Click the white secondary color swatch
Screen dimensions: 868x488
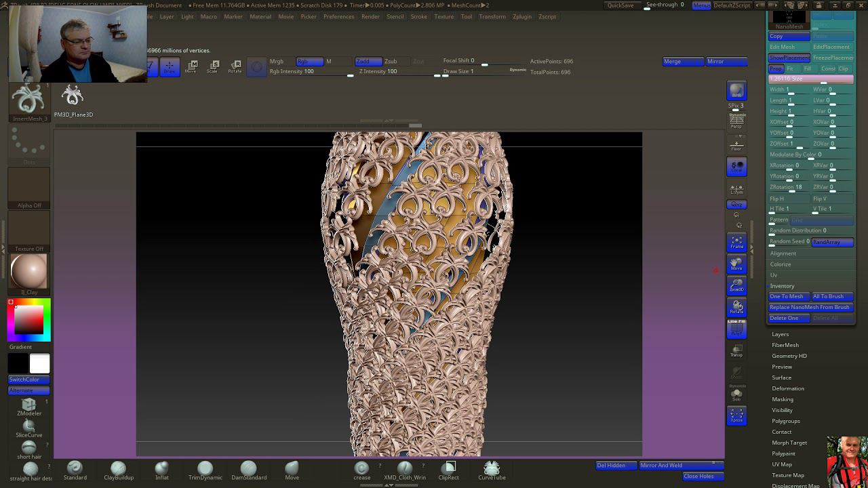39,364
